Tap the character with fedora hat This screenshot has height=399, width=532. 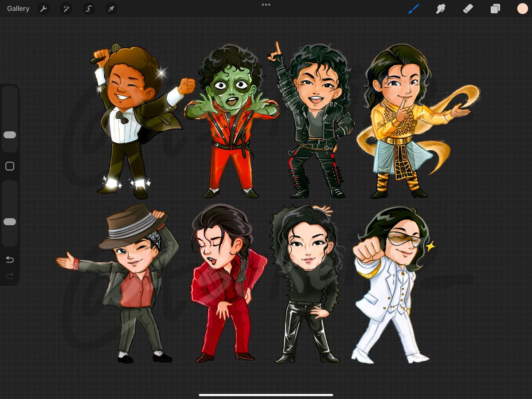coord(118,284)
